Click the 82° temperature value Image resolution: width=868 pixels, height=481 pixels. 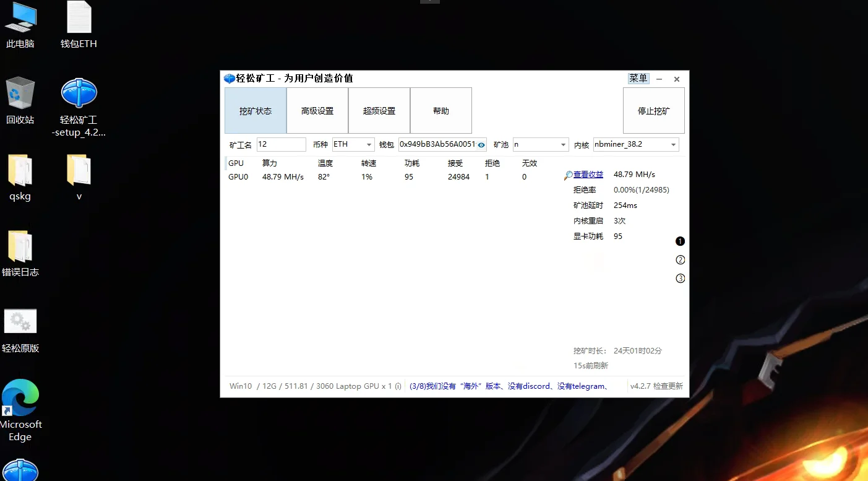coord(324,176)
